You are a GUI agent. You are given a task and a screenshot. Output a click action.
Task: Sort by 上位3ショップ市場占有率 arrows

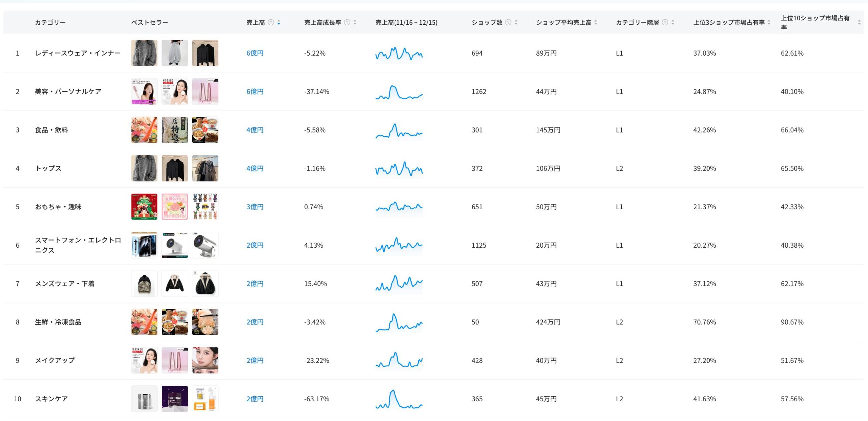[769, 22]
